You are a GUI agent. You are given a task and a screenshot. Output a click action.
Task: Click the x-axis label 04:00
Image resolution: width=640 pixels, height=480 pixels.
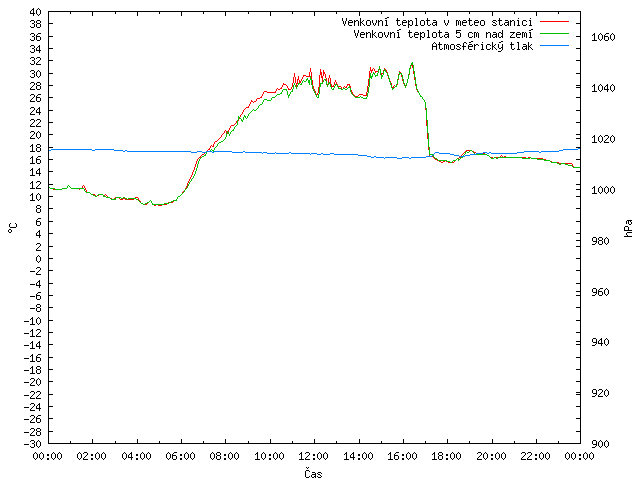[x=136, y=456]
